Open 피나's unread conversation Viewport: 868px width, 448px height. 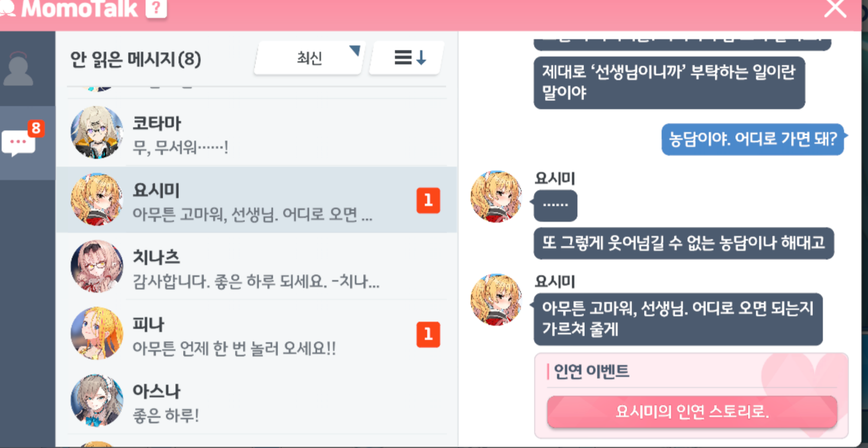tap(256, 334)
